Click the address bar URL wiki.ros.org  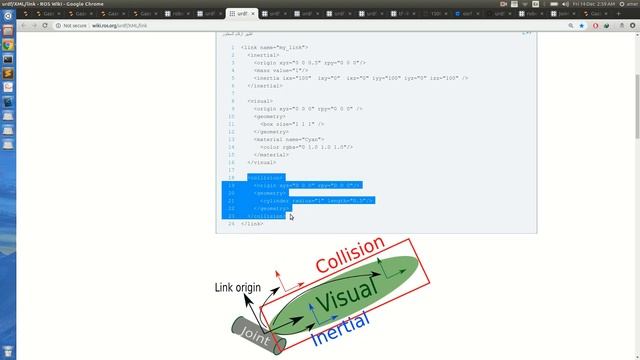pos(119,25)
